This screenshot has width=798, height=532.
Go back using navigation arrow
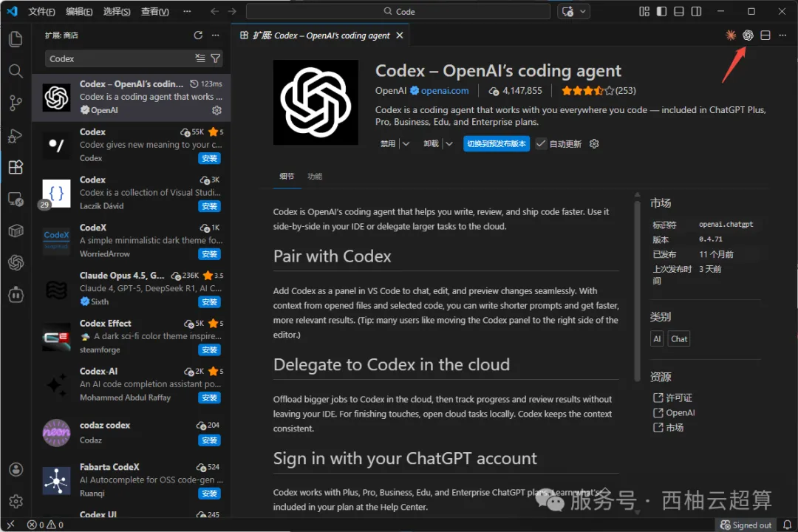click(215, 11)
